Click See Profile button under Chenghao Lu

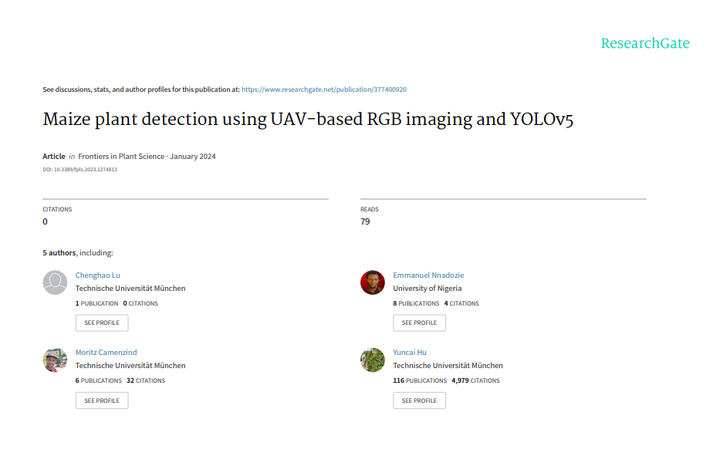click(102, 323)
